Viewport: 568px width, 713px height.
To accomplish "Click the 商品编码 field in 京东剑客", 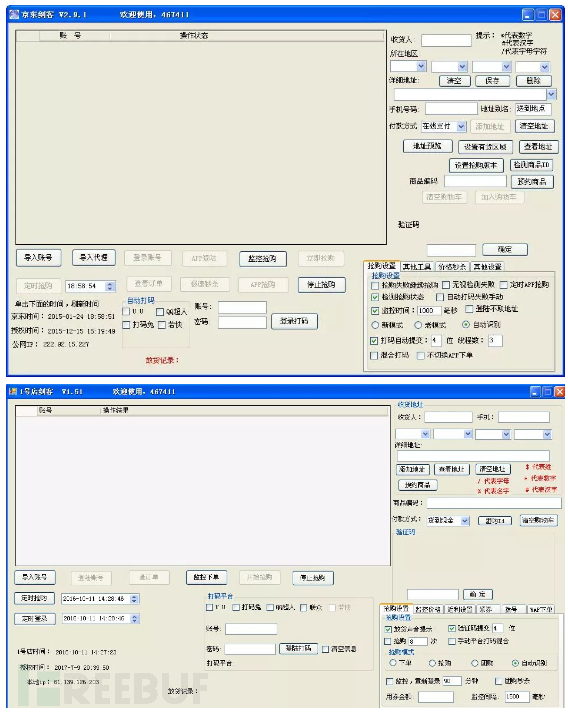I will coord(475,181).
